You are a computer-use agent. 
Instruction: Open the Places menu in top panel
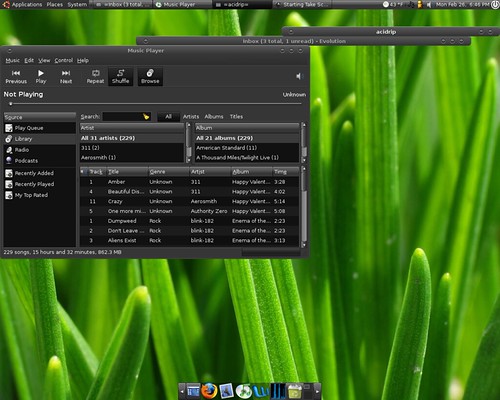pos(55,4)
